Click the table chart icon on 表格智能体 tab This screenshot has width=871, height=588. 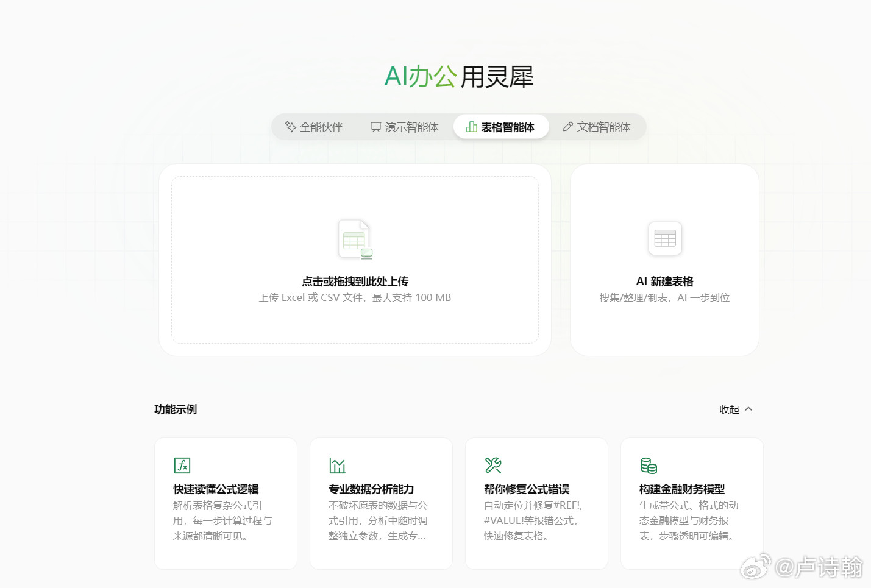pos(471,127)
